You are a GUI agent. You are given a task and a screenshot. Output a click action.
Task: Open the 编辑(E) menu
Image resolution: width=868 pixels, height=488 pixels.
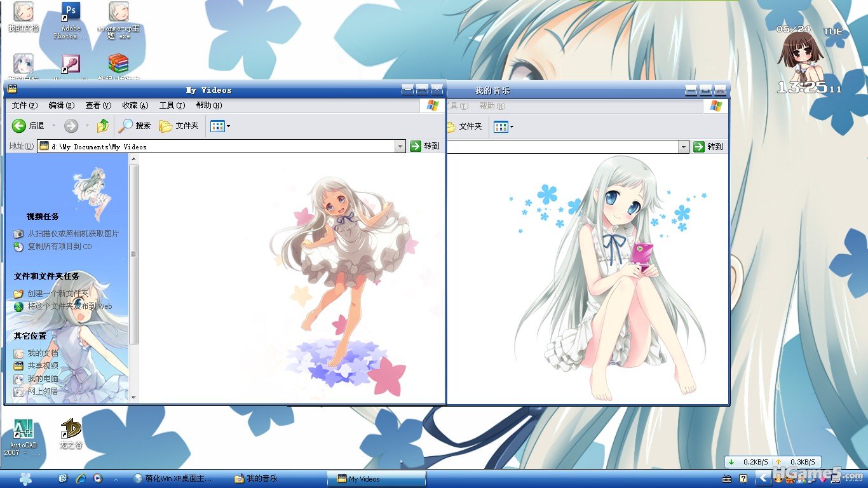pos(62,105)
